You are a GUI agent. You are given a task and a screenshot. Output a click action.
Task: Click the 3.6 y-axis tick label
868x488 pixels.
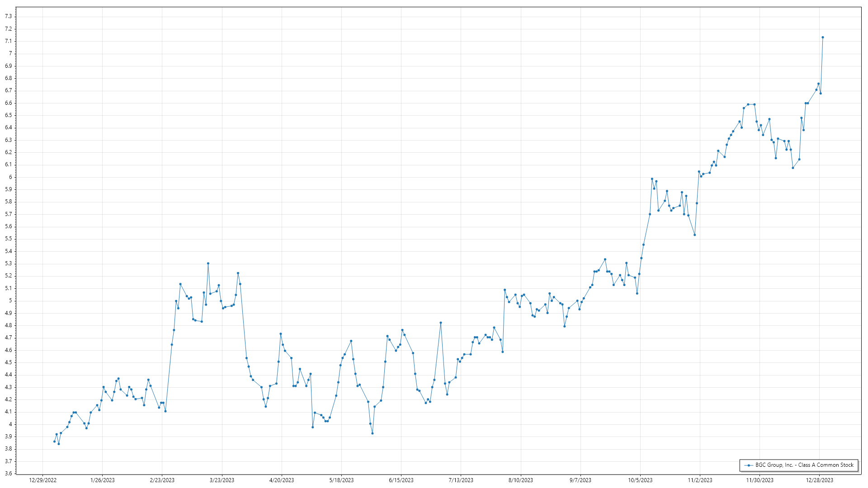9,474
